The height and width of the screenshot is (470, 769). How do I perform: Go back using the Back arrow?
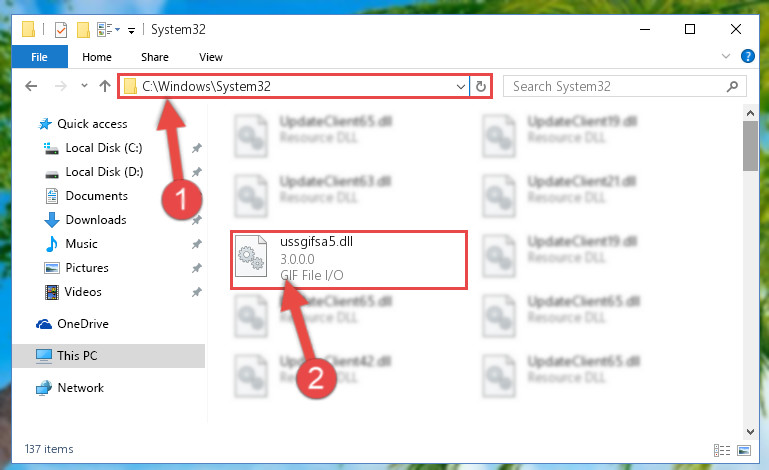(31, 86)
